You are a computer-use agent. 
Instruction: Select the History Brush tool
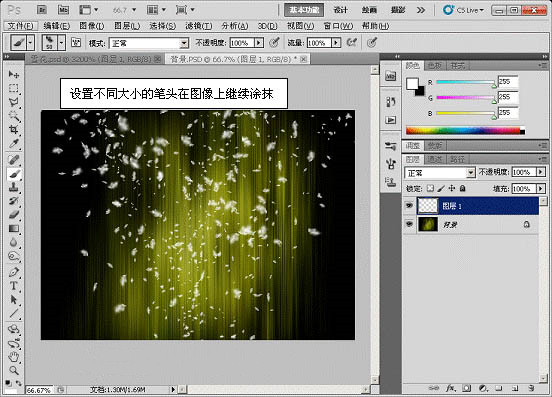click(x=14, y=201)
